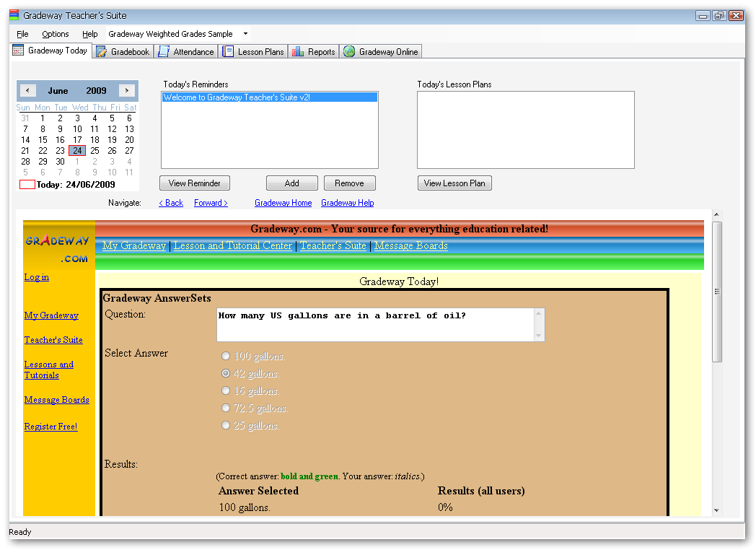Click the web page scroll down arrow
756x550 pixels.
[x=716, y=510]
